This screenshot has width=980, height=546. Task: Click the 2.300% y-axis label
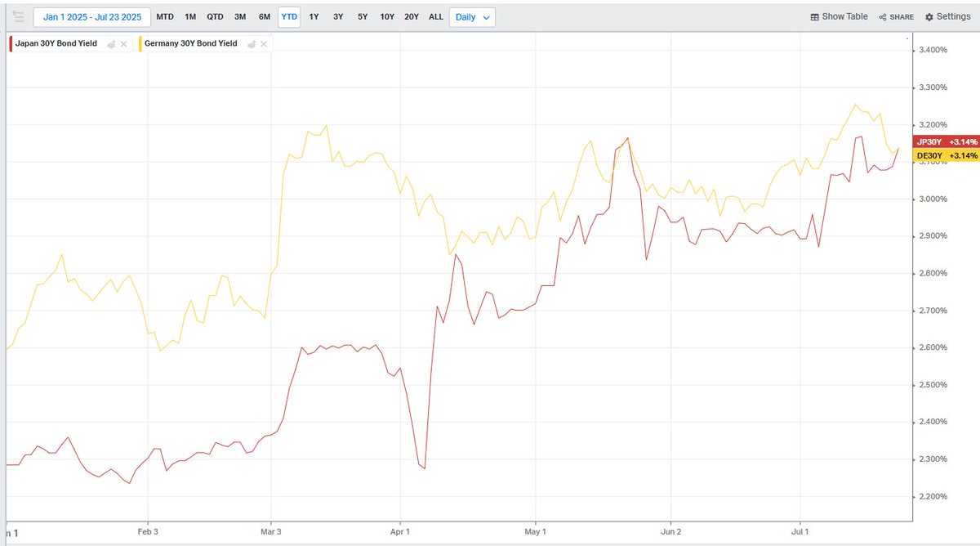[933, 459]
